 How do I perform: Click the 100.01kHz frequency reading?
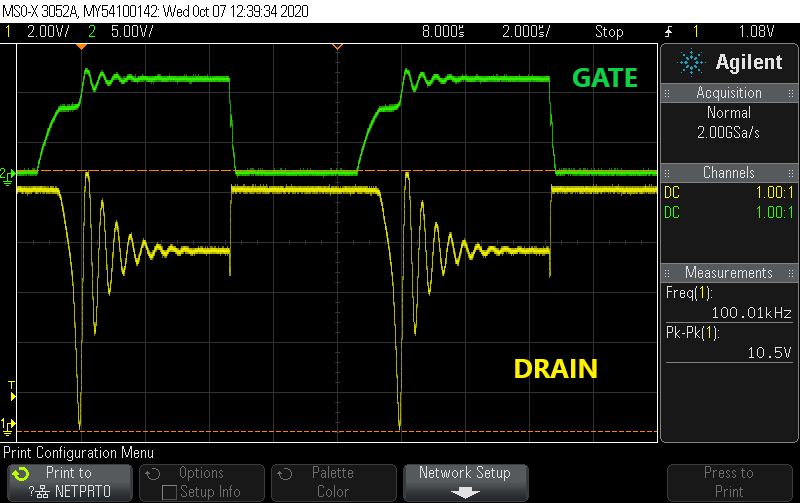pos(751,313)
